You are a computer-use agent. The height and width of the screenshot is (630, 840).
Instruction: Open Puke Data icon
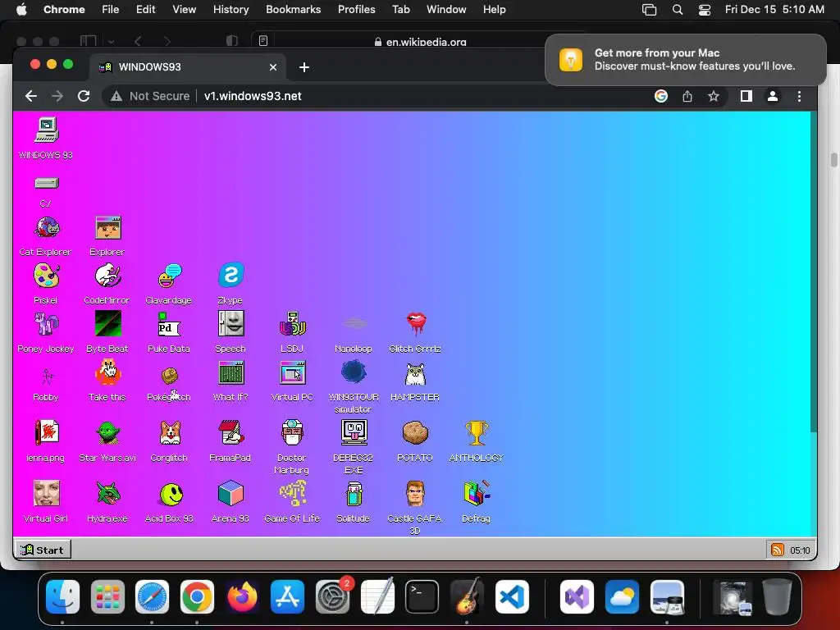[169, 324]
